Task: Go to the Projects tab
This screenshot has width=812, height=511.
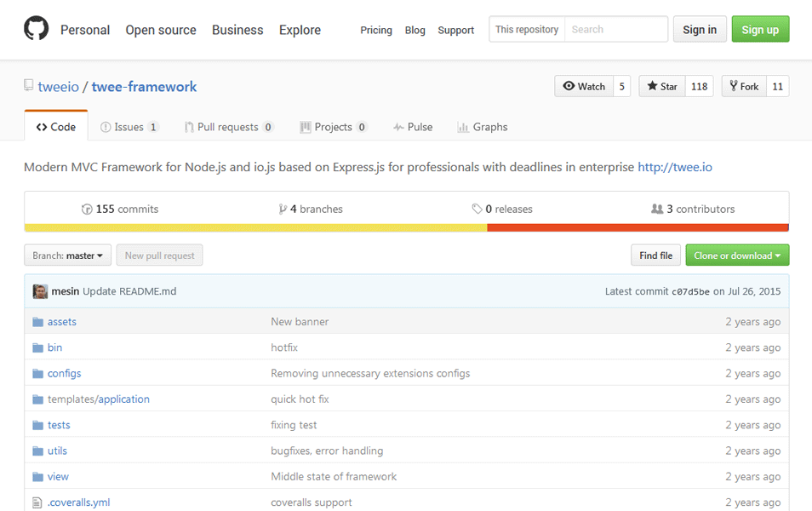Action: 334,127
